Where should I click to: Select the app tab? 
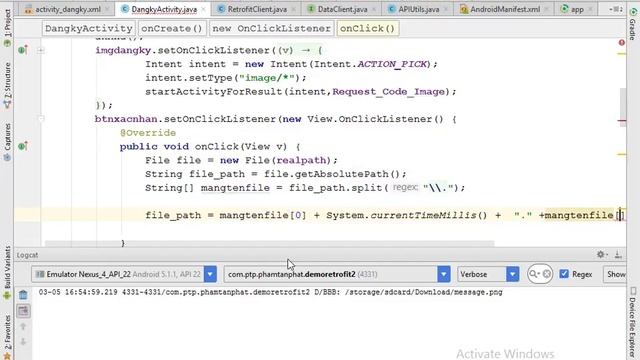577,9
